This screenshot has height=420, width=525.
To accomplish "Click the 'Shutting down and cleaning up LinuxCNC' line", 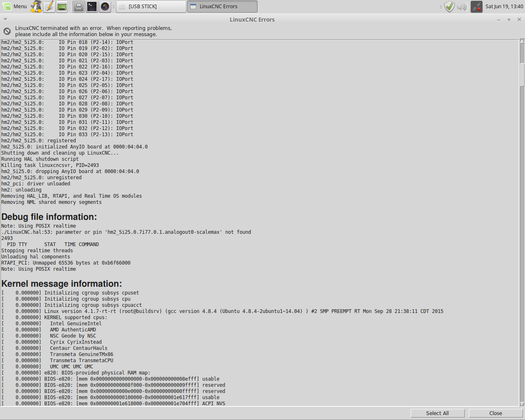I will point(60,153).
